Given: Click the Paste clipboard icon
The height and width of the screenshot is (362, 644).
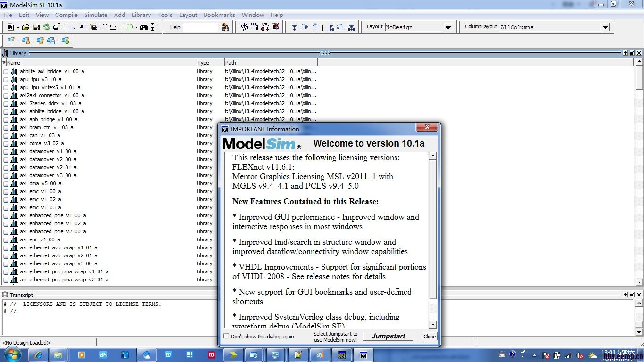Looking at the screenshot, I should (93, 27).
